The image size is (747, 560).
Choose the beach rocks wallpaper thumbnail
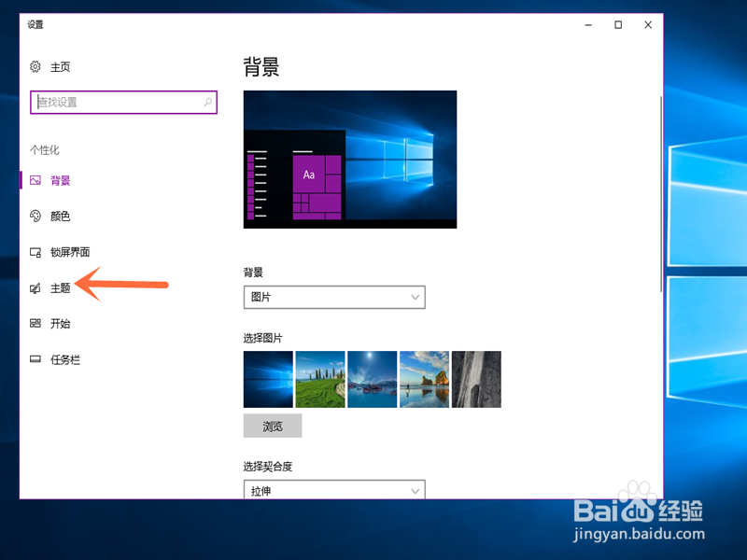[x=424, y=379]
